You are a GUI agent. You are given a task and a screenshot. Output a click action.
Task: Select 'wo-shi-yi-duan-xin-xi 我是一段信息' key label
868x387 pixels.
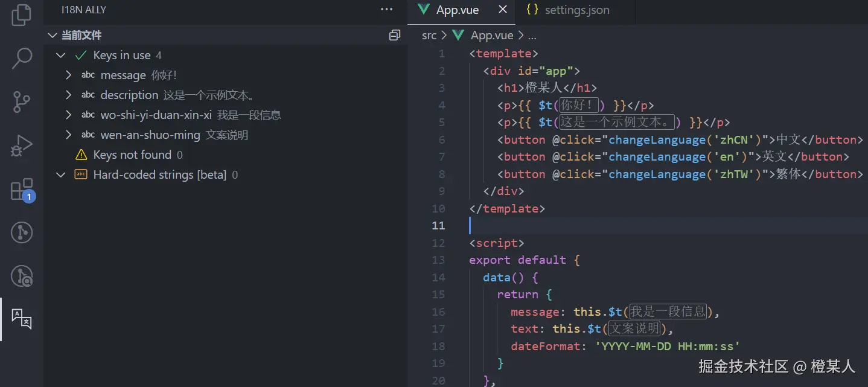(191, 115)
